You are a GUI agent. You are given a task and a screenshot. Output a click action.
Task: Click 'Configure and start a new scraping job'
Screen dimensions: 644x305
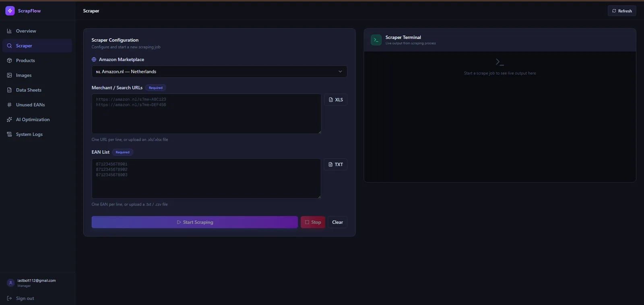126,47
